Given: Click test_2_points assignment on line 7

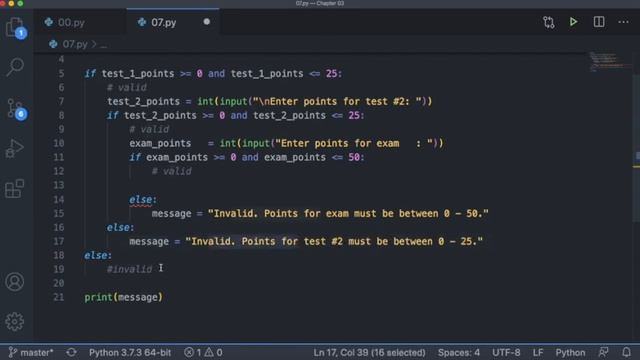Looking at the screenshot, I should (143, 101).
